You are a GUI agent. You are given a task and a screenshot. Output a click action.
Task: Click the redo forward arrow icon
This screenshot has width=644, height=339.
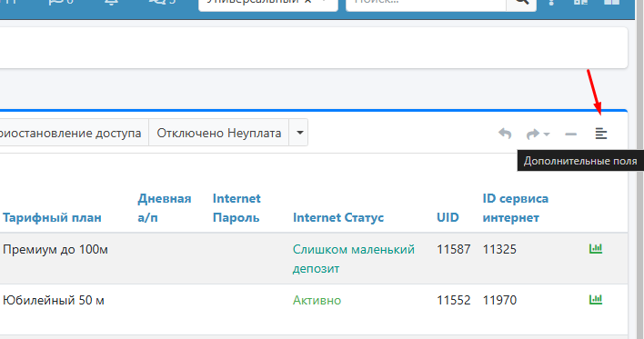click(533, 134)
